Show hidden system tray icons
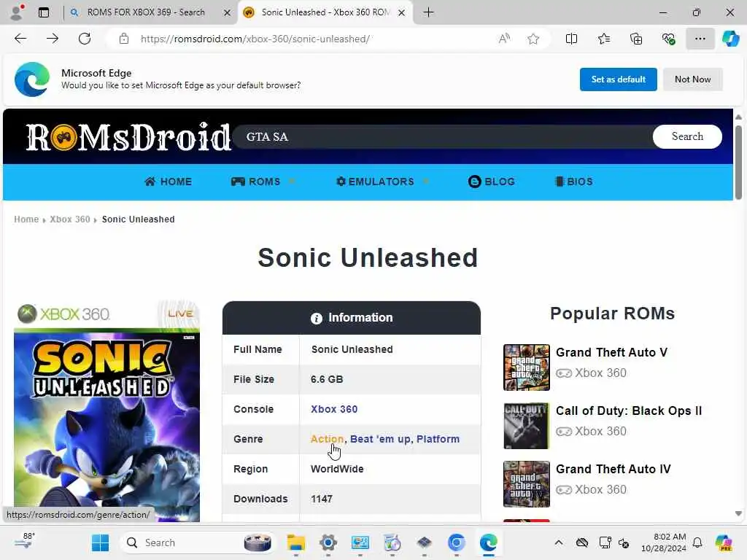 (x=559, y=542)
